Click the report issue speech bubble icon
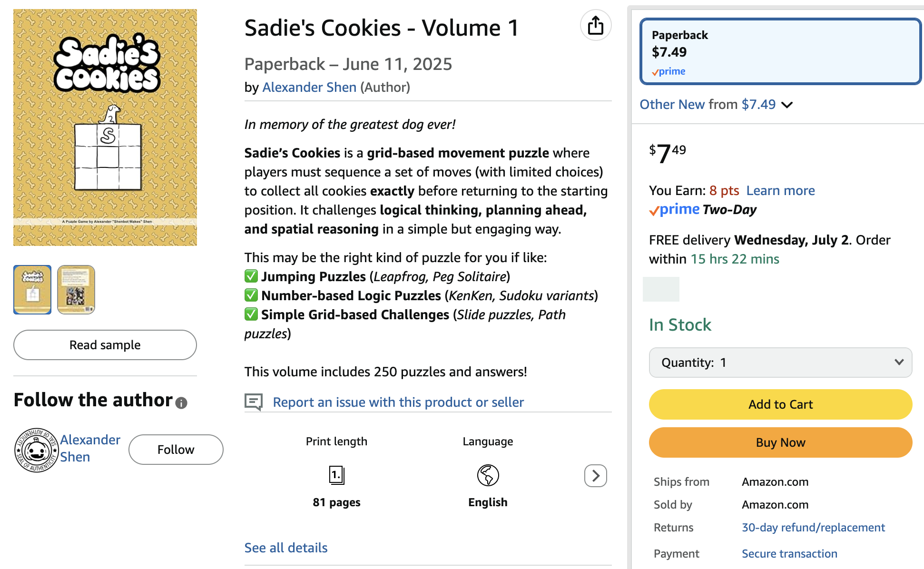 254,402
